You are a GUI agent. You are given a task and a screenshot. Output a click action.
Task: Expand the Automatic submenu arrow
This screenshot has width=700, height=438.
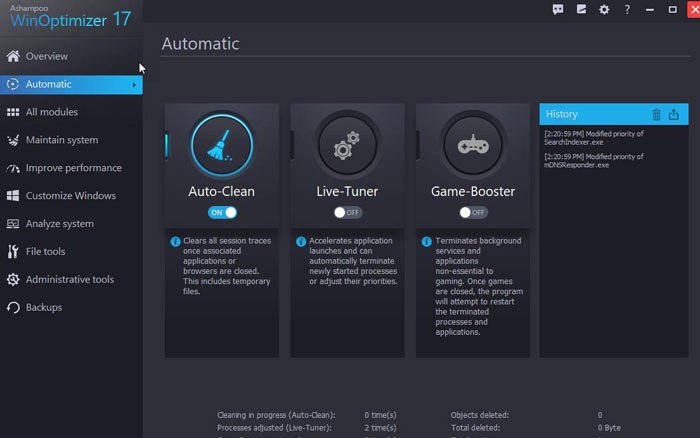(134, 84)
